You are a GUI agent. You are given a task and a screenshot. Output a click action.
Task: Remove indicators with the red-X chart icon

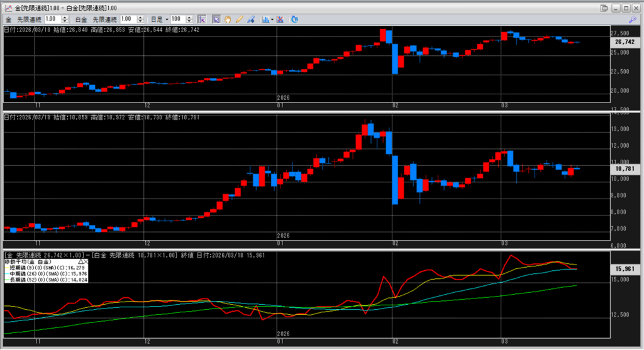(x=280, y=19)
